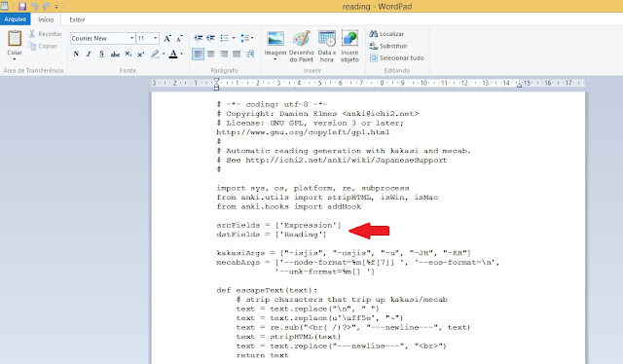Toggle underline (S) formatting
Viewport: 623px width, 364px height.
[x=101, y=55]
